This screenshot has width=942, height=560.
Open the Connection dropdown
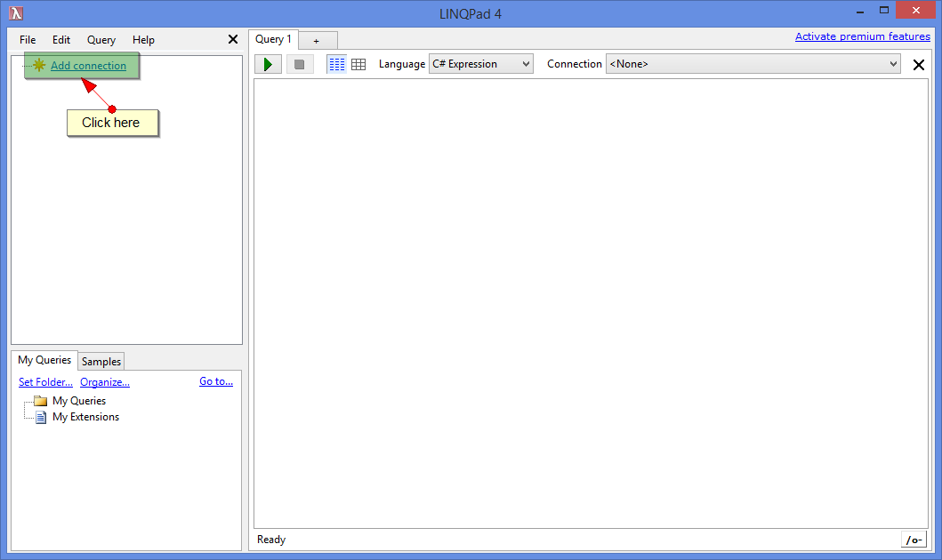[x=753, y=64]
